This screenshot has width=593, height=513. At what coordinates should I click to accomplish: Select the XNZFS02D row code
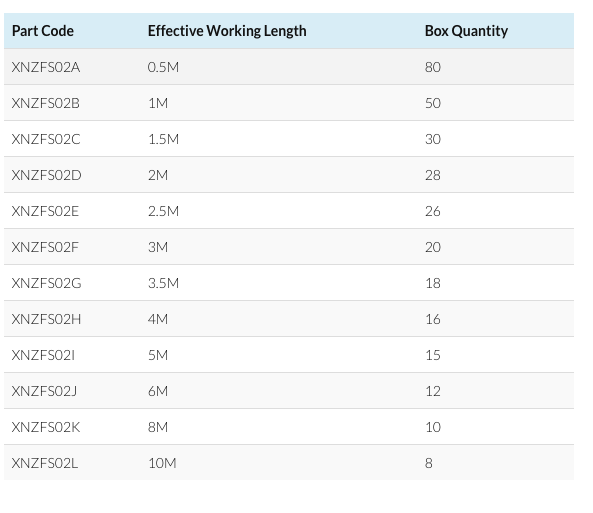click(x=47, y=175)
